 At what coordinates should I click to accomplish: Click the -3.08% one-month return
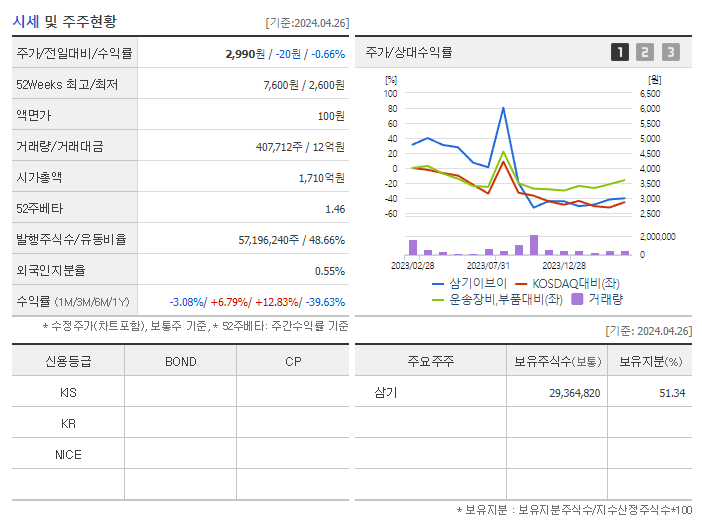(x=187, y=302)
